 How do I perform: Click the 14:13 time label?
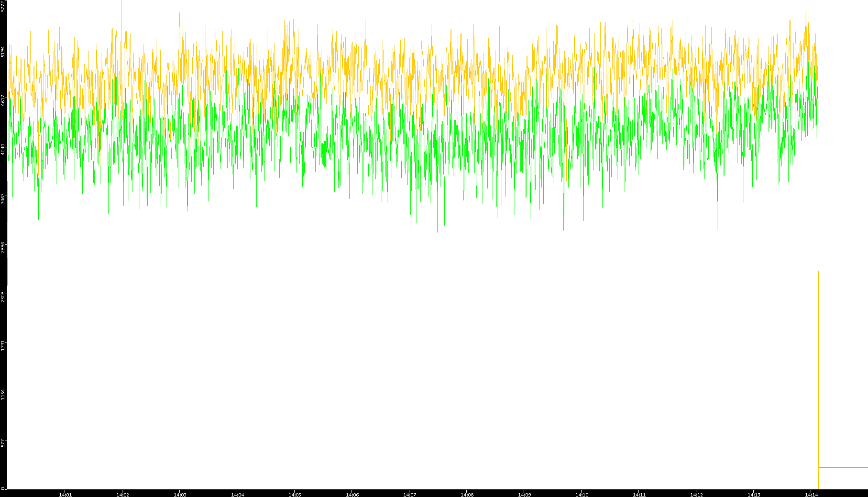[754, 495]
